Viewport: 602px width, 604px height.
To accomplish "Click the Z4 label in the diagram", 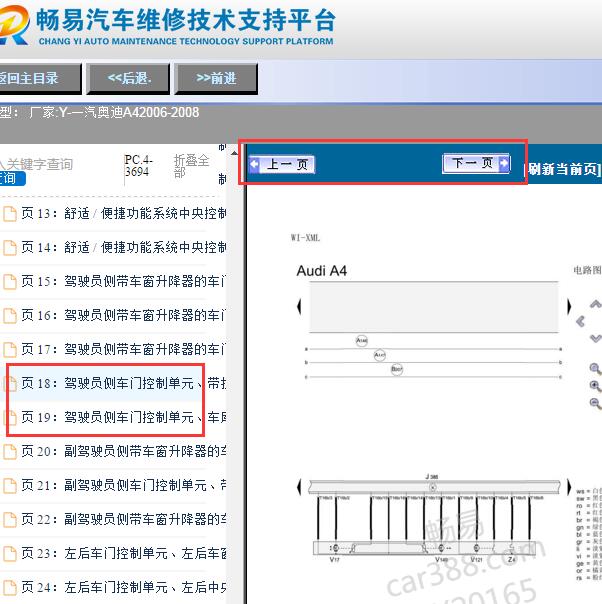I will coord(511,559).
